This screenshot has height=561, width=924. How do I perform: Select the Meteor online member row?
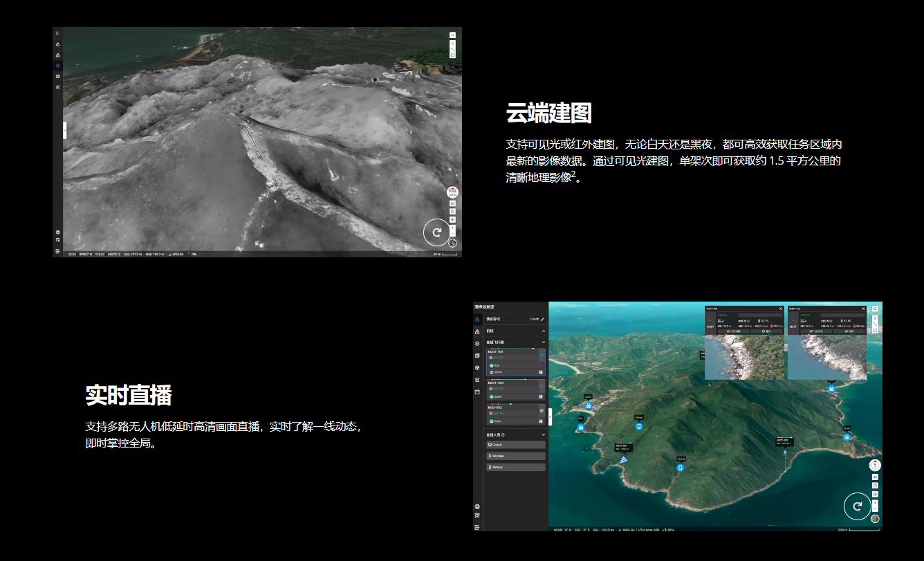click(516, 467)
